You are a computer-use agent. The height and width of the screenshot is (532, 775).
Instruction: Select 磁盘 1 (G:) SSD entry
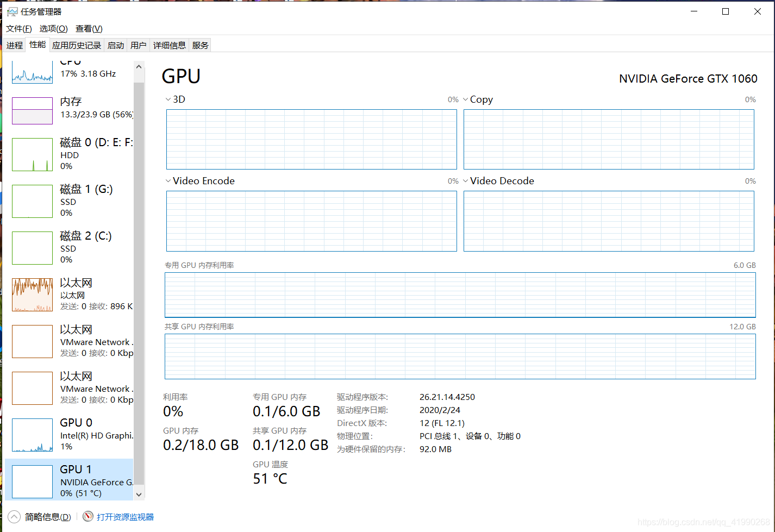coord(70,201)
